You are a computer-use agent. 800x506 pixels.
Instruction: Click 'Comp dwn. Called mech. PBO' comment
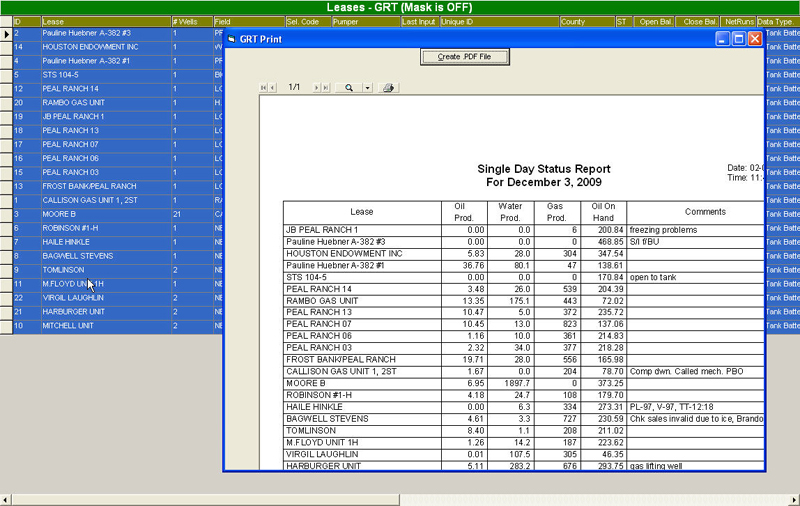[686, 371]
